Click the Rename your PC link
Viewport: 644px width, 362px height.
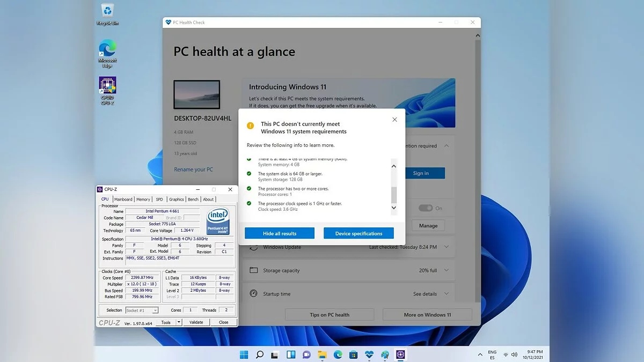(x=193, y=169)
